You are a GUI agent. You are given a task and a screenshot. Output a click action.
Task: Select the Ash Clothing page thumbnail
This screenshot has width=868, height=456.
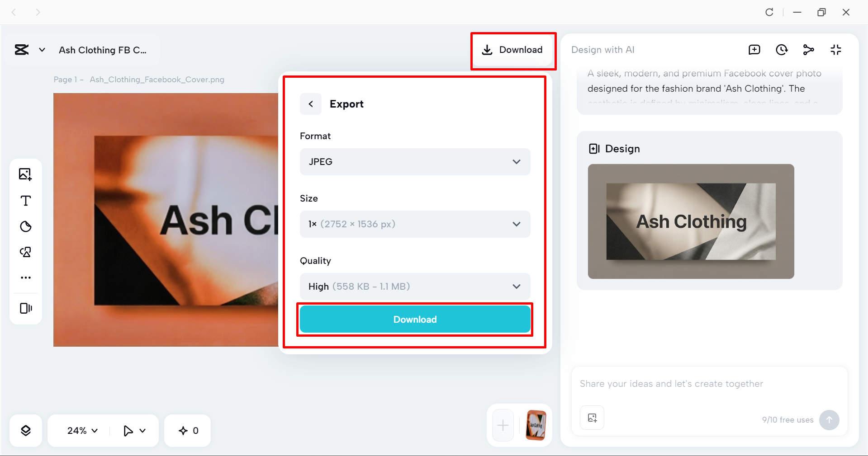tap(536, 425)
